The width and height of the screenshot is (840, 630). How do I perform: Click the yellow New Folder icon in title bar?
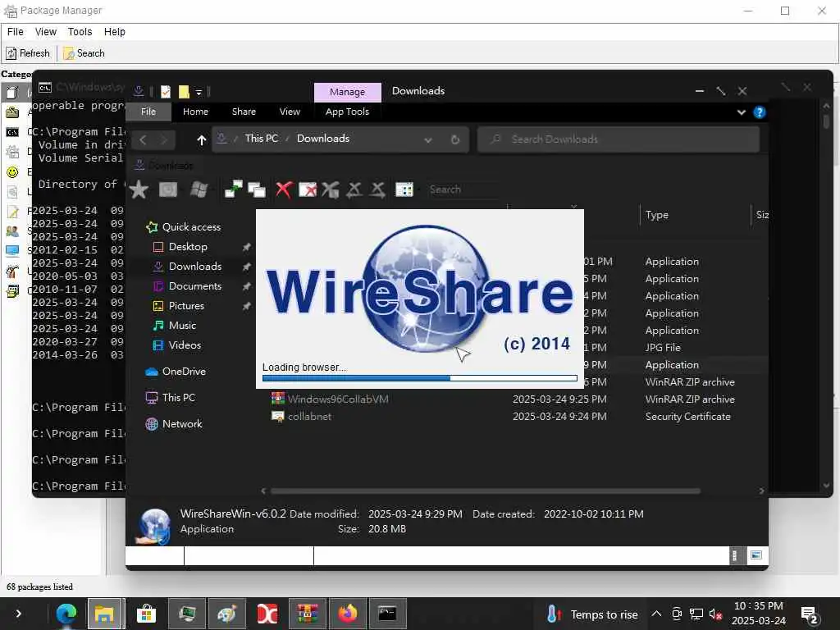click(184, 92)
